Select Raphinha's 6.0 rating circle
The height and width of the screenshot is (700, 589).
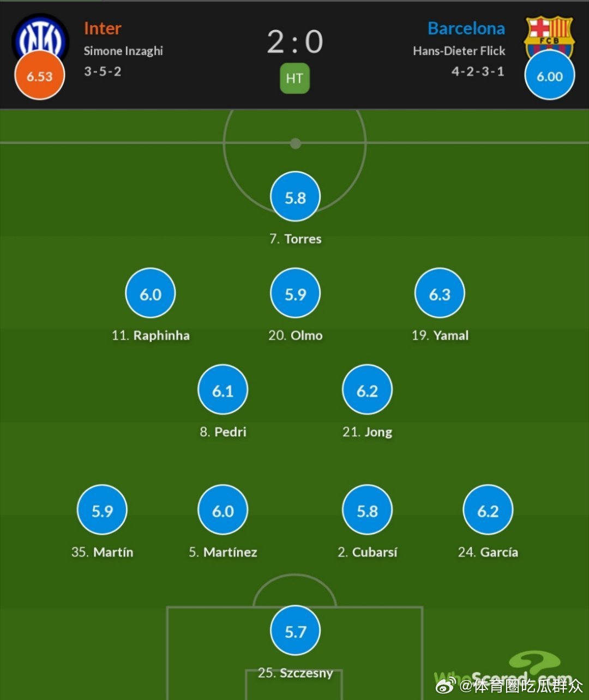[151, 293]
